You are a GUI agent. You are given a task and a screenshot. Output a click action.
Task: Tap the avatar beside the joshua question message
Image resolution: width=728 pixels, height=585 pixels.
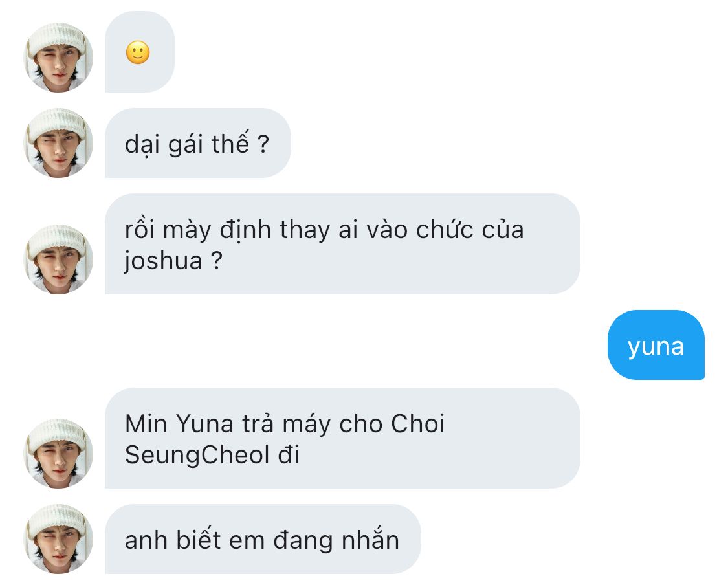59,259
